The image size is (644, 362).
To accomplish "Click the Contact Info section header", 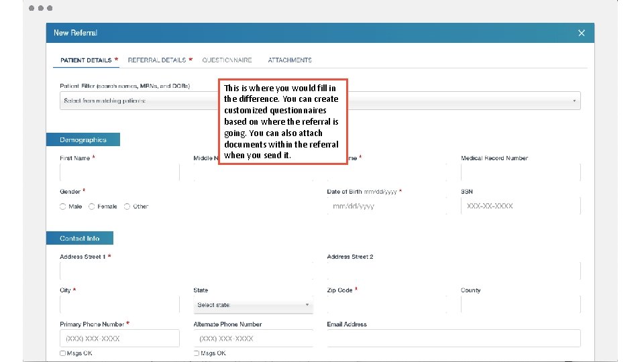I will [80, 238].
